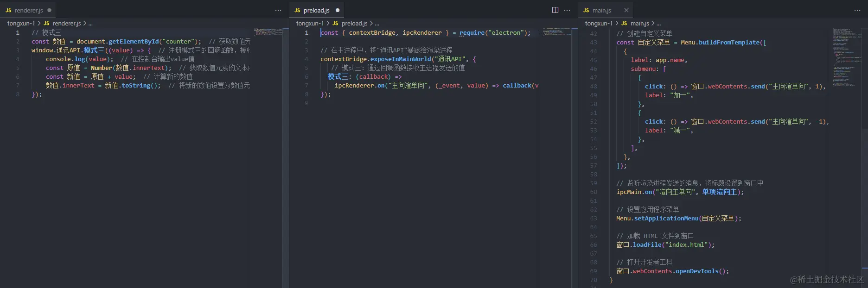Open preload.js file breadcrumb

tap(350, 23)
